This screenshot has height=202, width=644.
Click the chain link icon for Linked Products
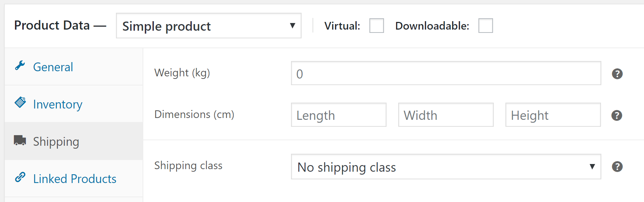coord(20,178)
